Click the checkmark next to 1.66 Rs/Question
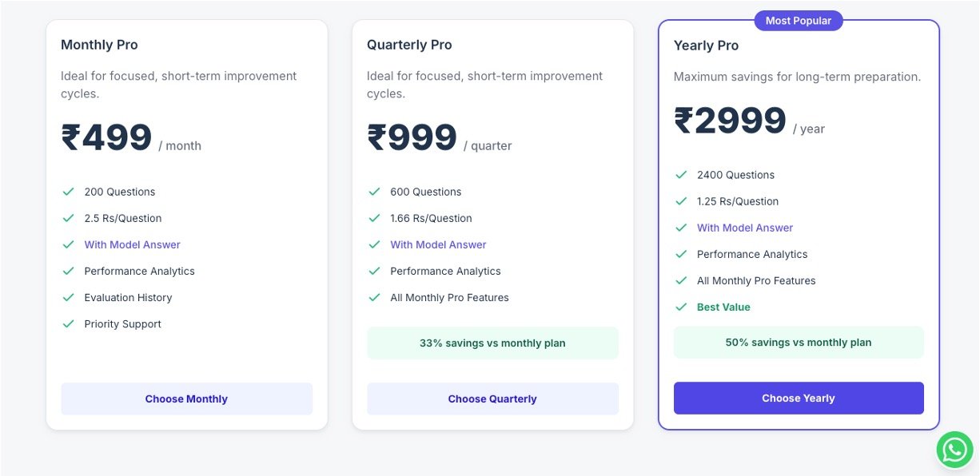 point(374,218)
